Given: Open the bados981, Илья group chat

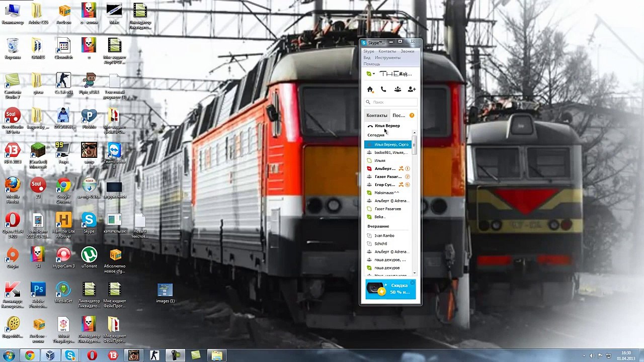Looking at the screenshot, I should tap(389, 152).
